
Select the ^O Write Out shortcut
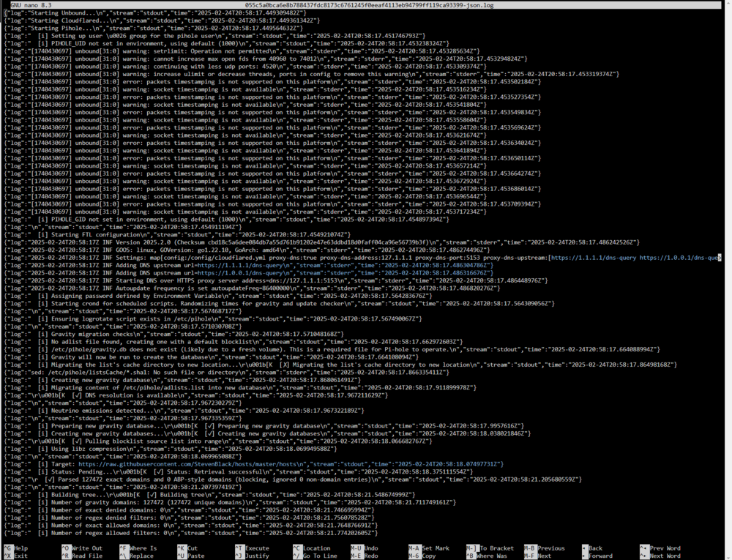point(82,548)
